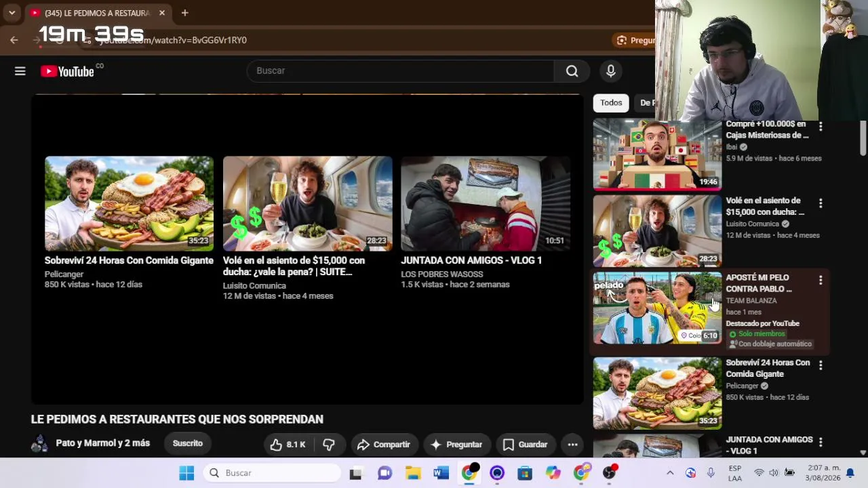This screenshot has height=488, width=868.
Task: Click the TEAM BALANZA channel name
Action: point(751,300)
